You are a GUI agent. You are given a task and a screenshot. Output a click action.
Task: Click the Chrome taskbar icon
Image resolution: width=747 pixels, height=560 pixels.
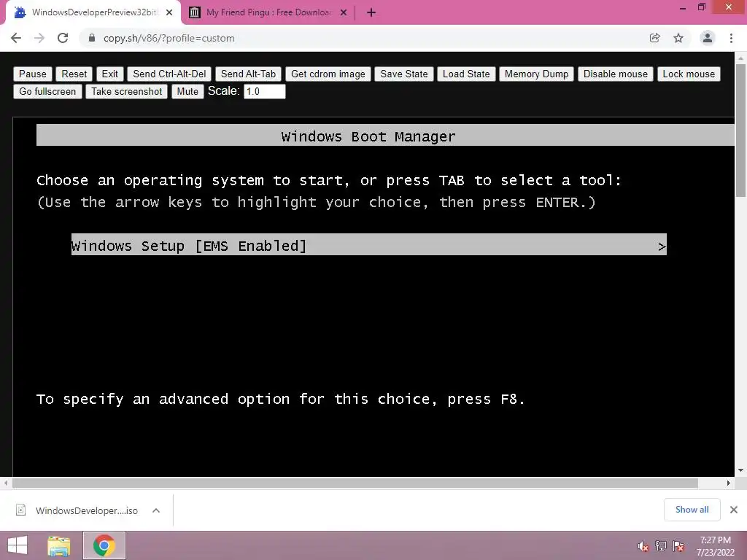(x=104, y=545)
